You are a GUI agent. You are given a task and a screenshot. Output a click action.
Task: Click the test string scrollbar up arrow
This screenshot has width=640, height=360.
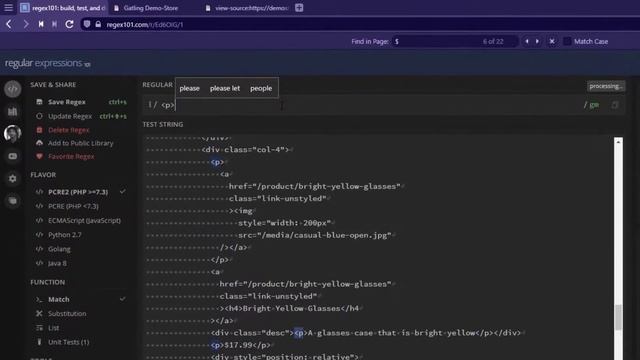[618, 142]
